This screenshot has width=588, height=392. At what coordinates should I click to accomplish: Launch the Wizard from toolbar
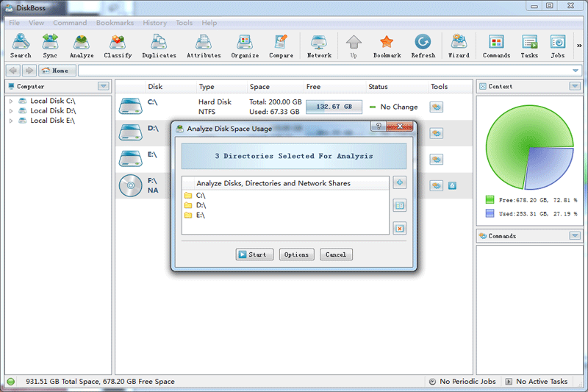click(459, 46)
